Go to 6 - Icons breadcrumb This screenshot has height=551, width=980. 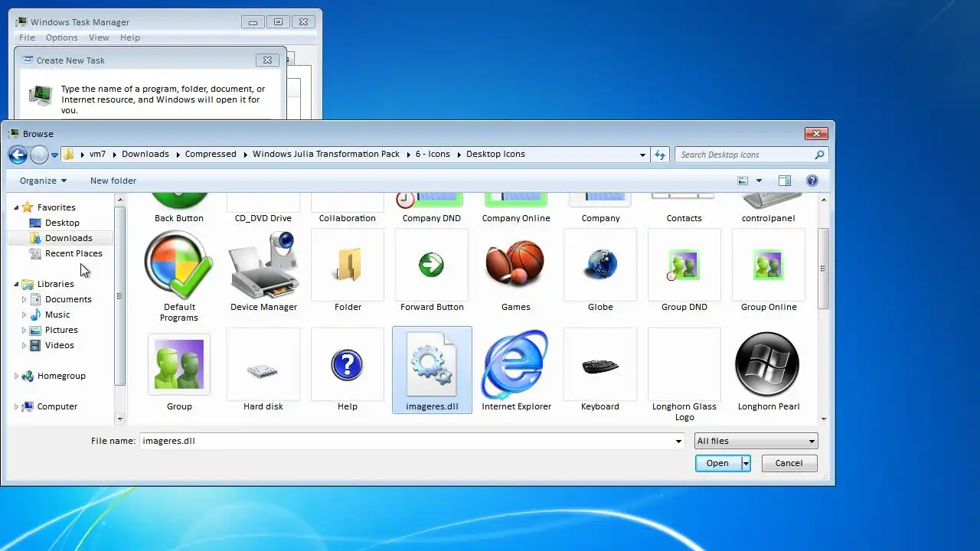point(433,154)
